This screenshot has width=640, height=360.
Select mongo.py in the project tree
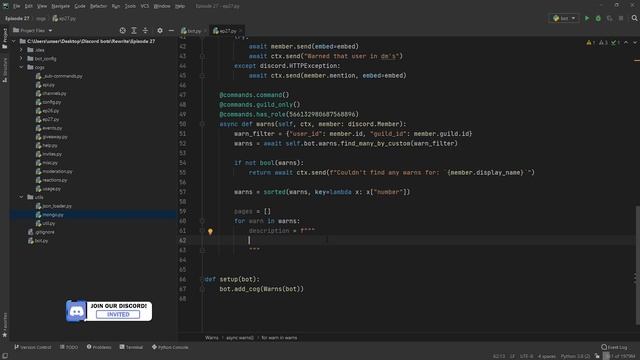(53, 215)
